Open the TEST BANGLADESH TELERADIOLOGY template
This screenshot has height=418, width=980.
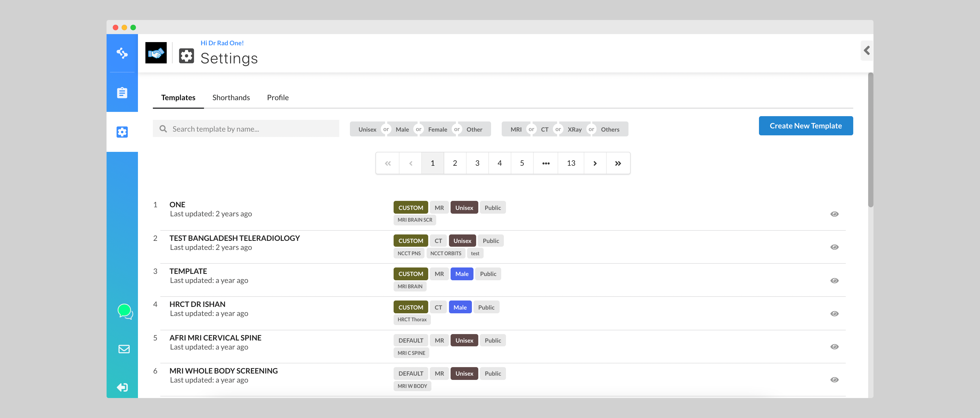click(x=234, y=238)
